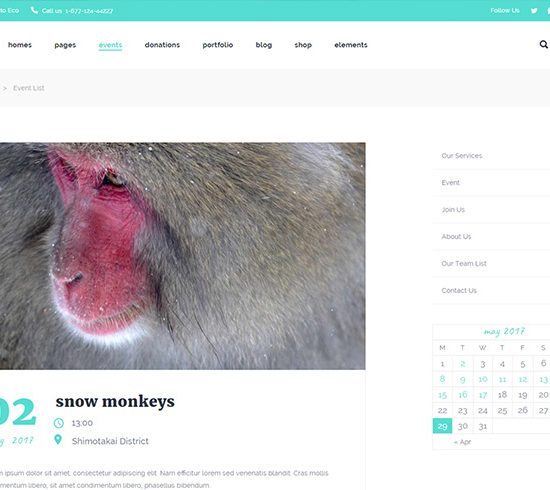The width and height of the screenshot is (550, 490).
Task: Open the snow monkeys event title
Action: [115, 402]
